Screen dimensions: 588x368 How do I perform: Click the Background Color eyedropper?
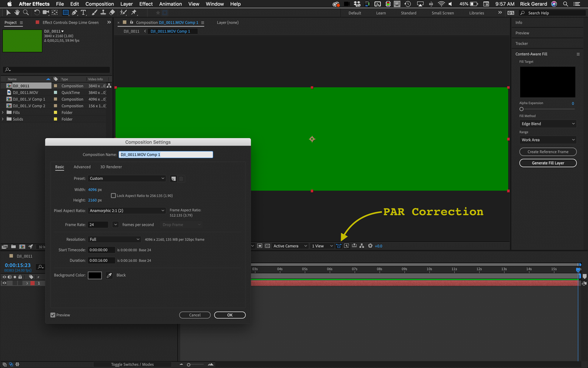[x=108, y=274]
